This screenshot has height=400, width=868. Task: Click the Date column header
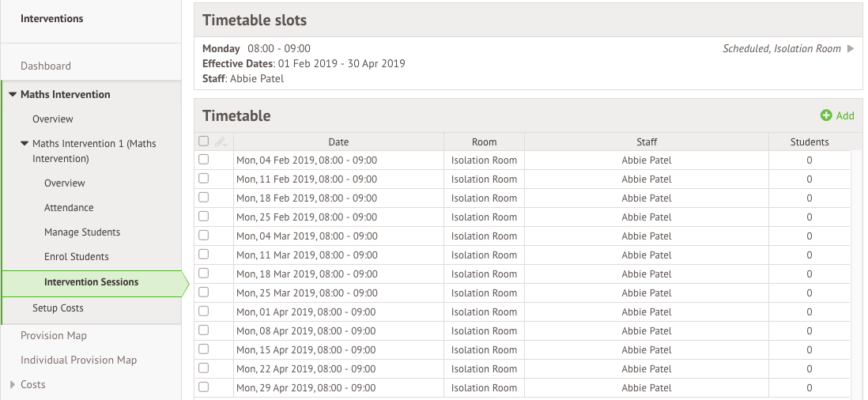pyautogui.click(x=338, y=142)
